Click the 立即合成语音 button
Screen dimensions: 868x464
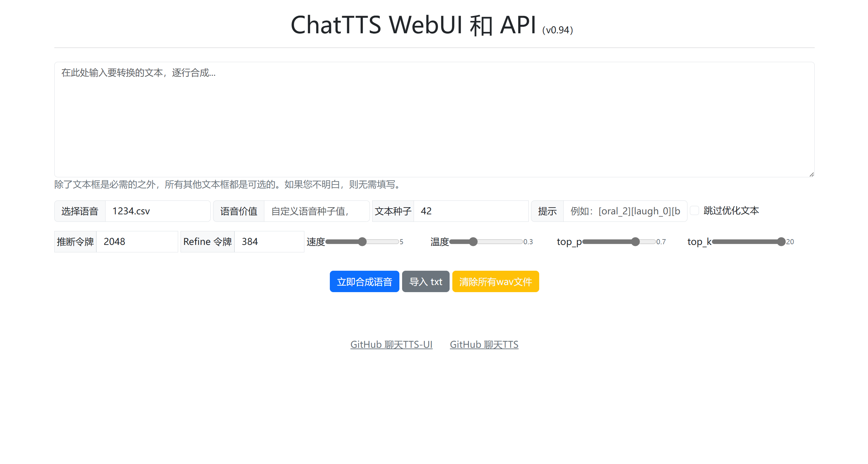pos(364,281)
